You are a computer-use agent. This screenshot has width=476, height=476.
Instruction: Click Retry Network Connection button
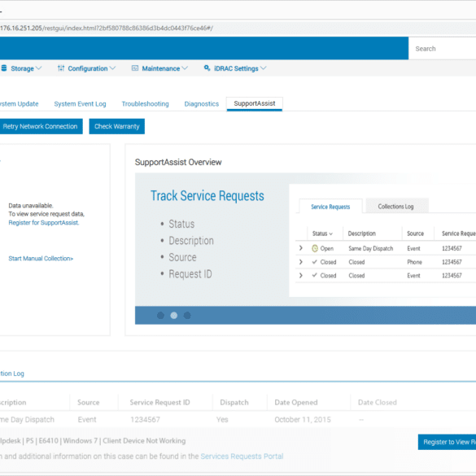[41, 126]
